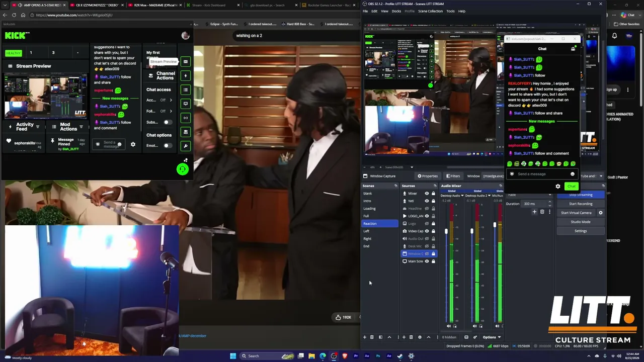Open Virtual Camera settings gear
644x362 pixels.
tap(600, 213)
